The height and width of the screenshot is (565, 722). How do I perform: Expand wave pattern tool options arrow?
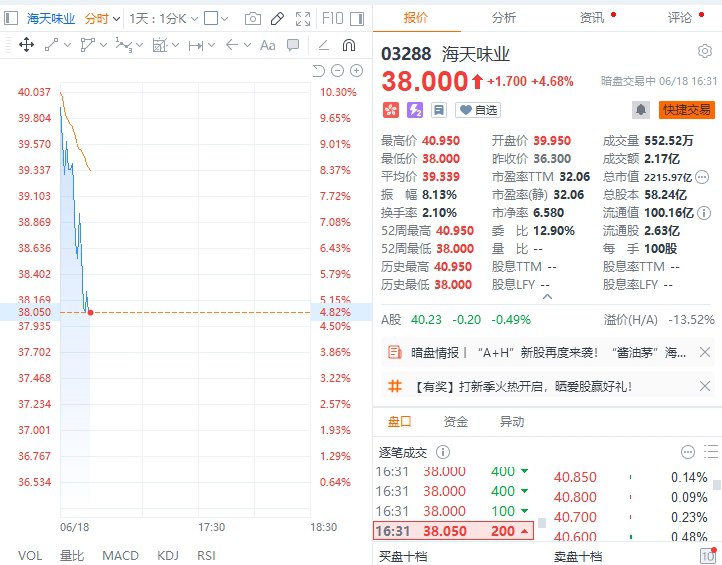pyautogui.click(x=140, y=45)
